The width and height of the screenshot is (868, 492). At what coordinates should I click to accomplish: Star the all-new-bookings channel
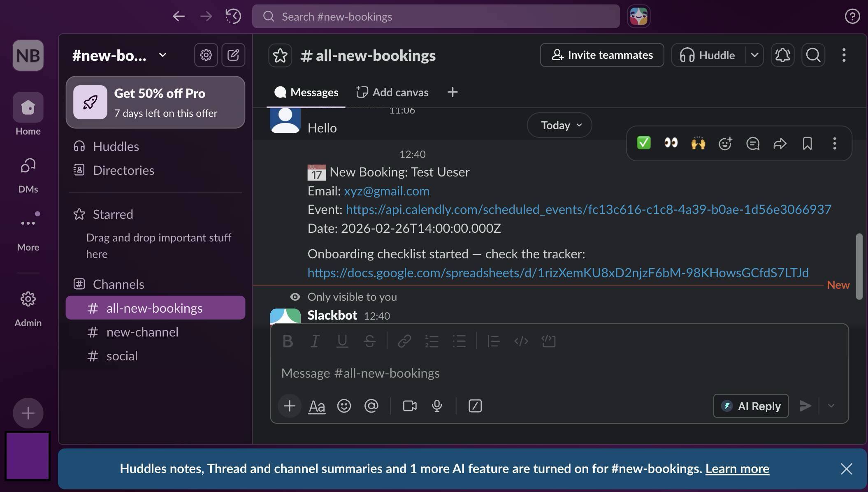[x=280, y=55]
